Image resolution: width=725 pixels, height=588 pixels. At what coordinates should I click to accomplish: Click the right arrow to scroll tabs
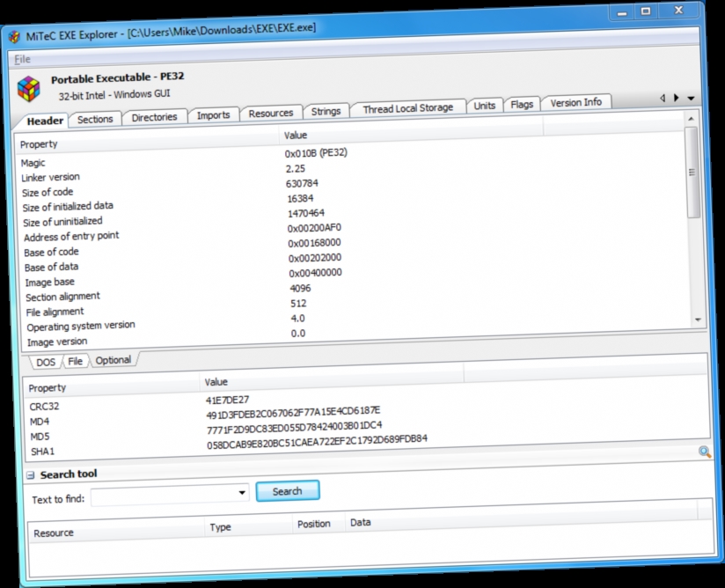(676, 99)
